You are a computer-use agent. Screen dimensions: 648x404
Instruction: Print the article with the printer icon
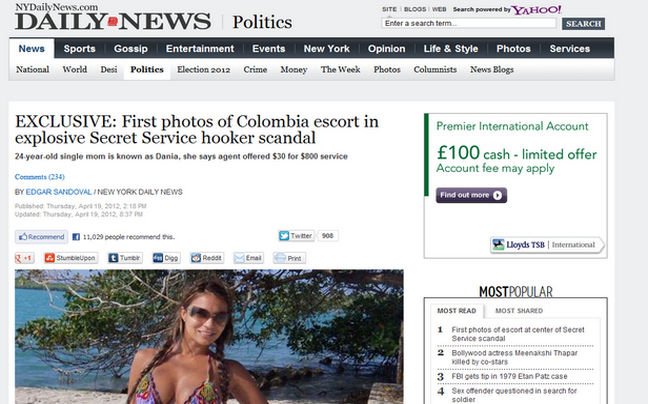click(289, 258)
